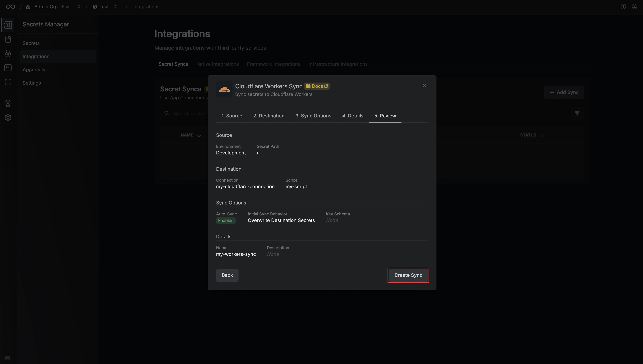This screenshot has width=643, height=364.
Task: Switch to Secret Syncs tab
Action: coord(173,64)
